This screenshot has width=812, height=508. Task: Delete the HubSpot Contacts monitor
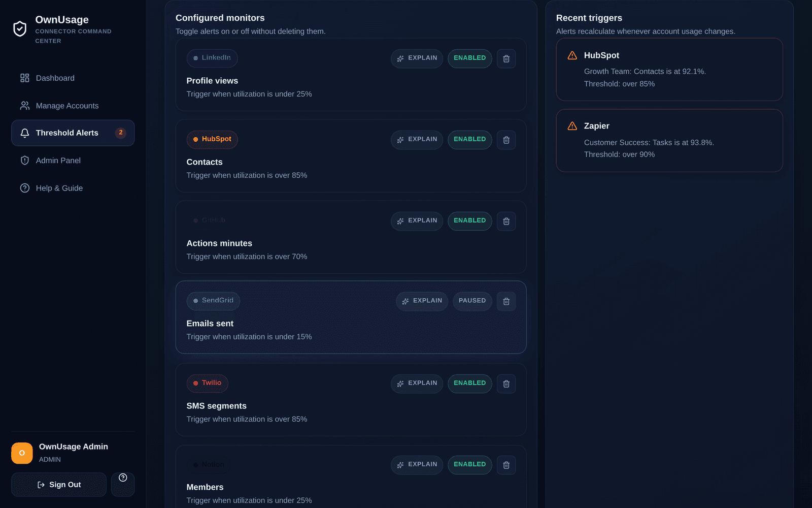(x=506, y=140)
